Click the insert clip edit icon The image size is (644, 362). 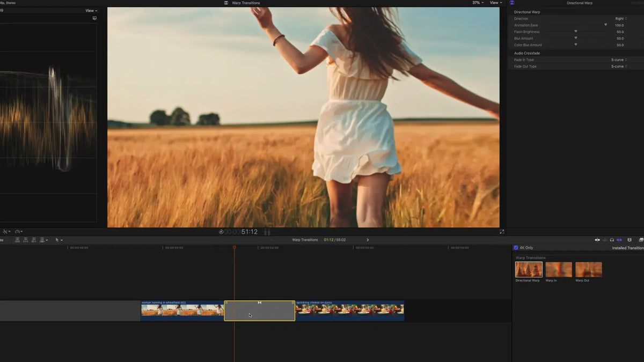click(26, 240)
